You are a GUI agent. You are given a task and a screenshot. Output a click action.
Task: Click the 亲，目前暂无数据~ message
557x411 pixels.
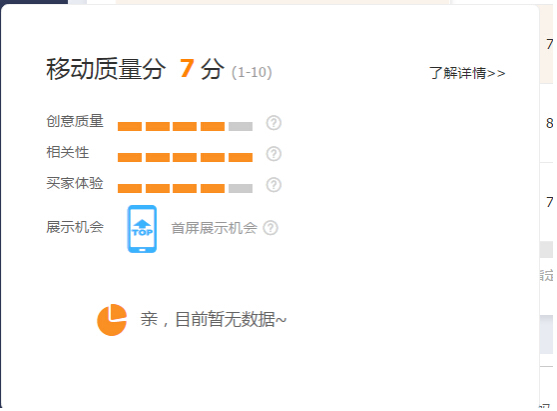213,319
